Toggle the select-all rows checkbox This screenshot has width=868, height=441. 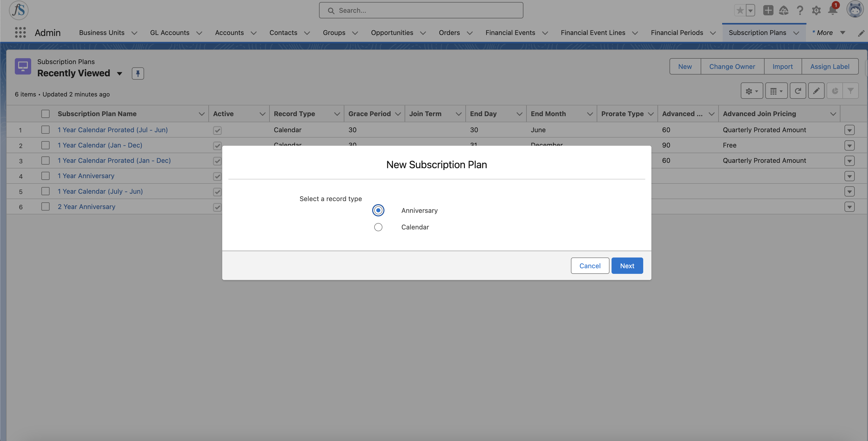pyautogui.click(x=45, y=114)
